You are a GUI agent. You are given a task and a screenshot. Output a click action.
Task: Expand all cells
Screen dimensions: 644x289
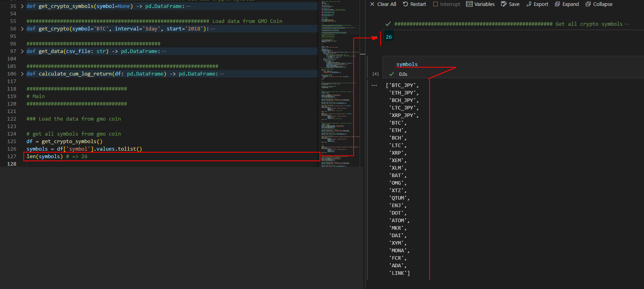(x=567, y=4)
